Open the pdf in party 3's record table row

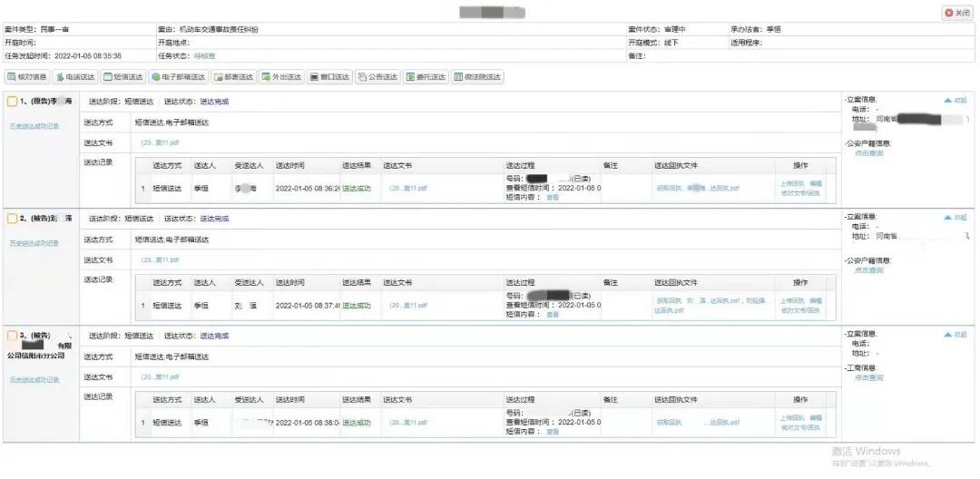(x=408, y=423)
